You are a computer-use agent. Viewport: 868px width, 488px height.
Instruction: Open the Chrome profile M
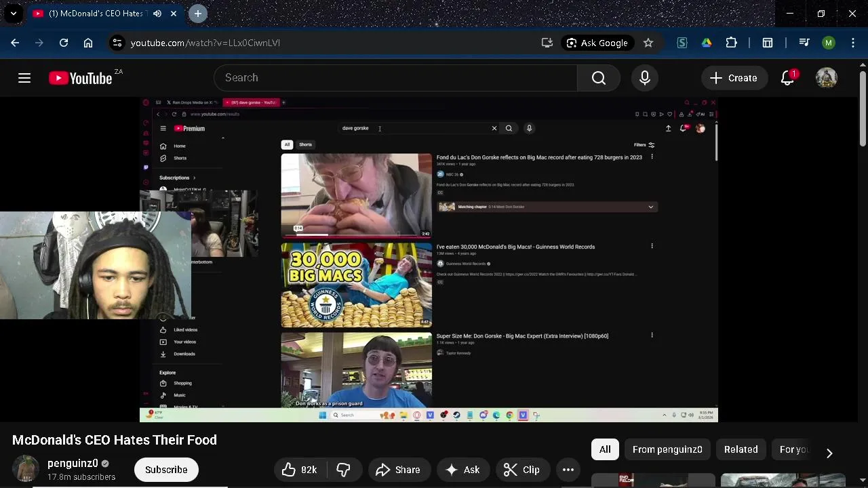click(x=829, y=43)
